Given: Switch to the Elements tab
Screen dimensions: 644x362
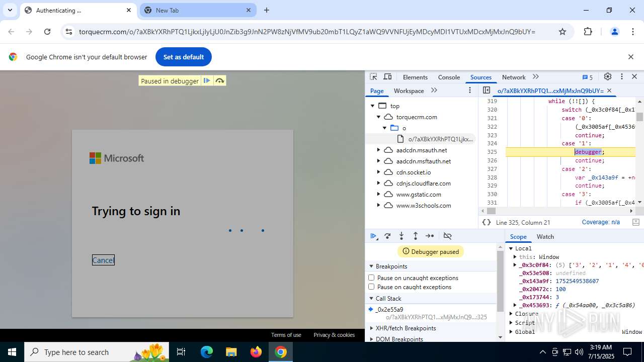Looking at the screenshot, I should pos(415,77).
